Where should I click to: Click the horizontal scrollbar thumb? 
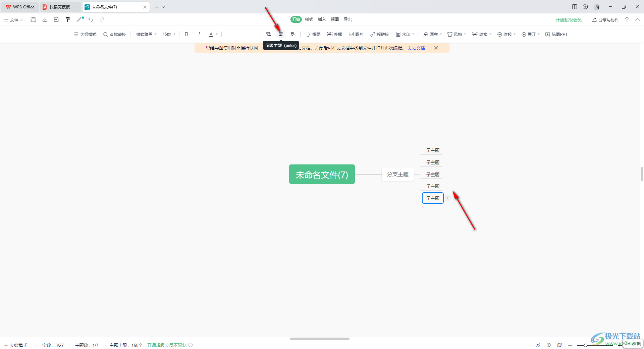pyautogui.click(x=320, y=339)
